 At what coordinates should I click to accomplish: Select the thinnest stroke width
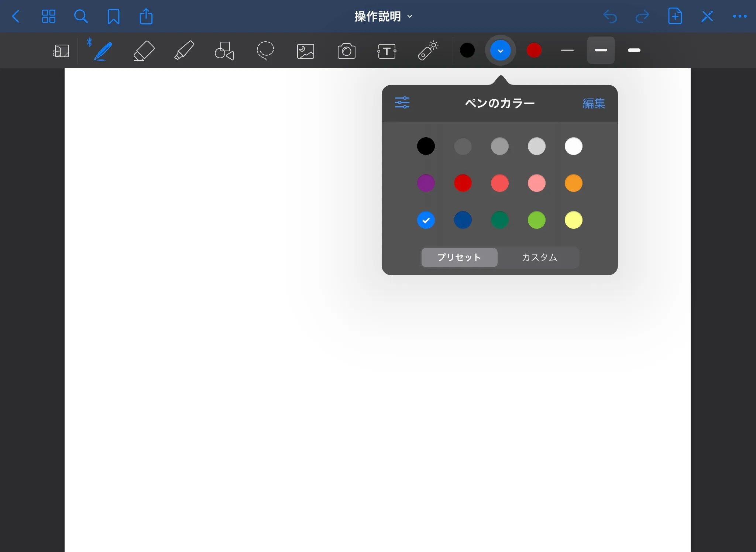point(567,50)
